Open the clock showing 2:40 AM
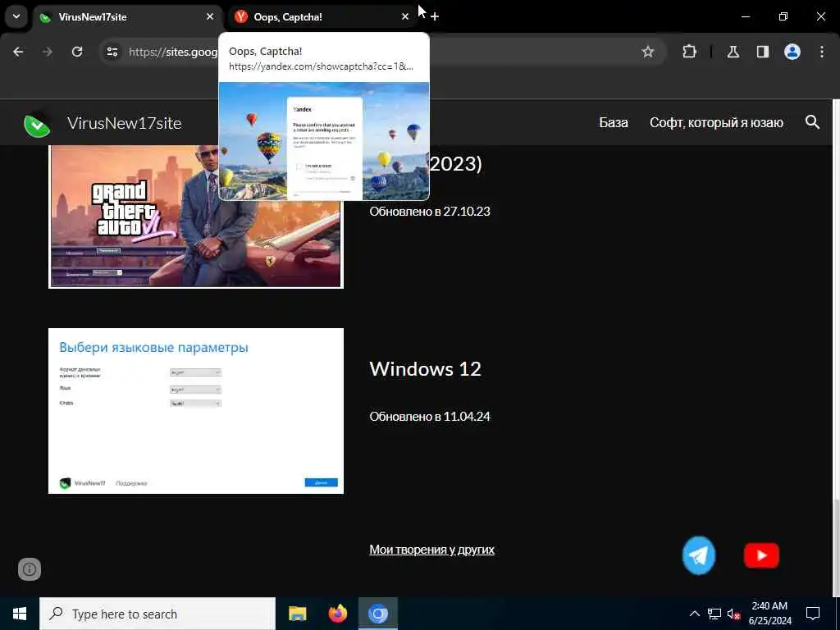The image size is (840, 630). [769, 614]
